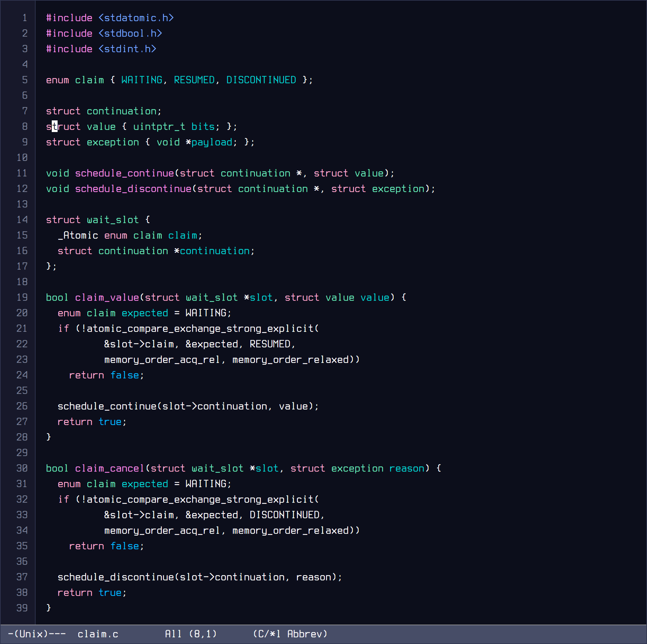Click wait_slot in the struct definition line 14
The height and width of the screenshot is (644, 647).
[x=113, y=220]
